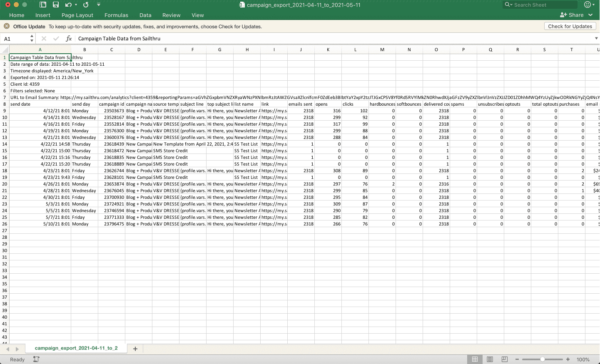Click the Check for Updates button
This screenshot has width=600, height=364.
click(570, 26)
